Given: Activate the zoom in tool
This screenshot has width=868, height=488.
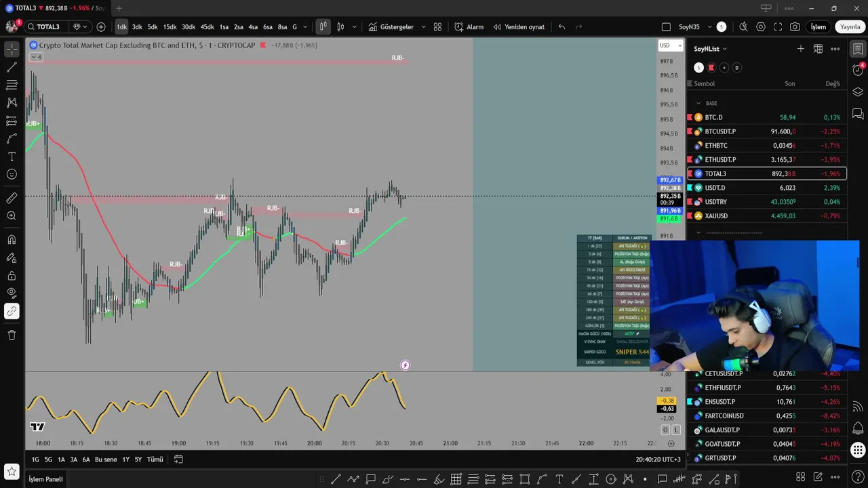Looking at the screenshot, I should click(12, 216).
